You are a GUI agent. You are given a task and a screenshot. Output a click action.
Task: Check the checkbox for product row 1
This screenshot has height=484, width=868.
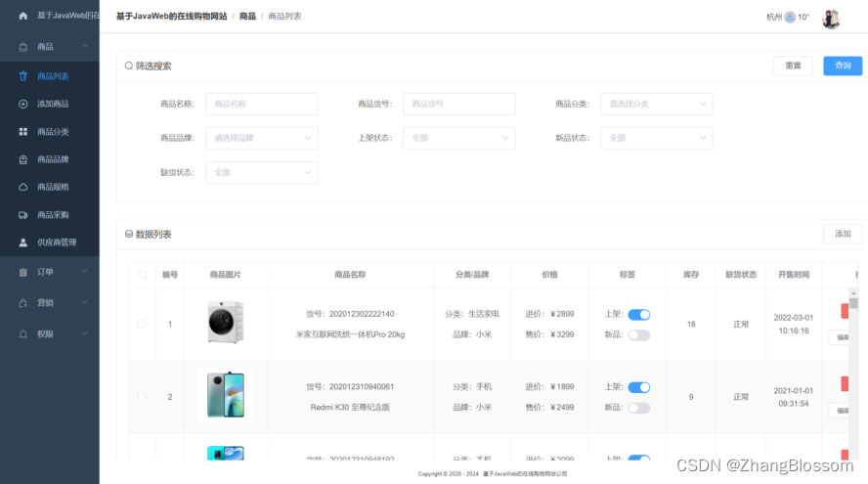click(142, 325)
